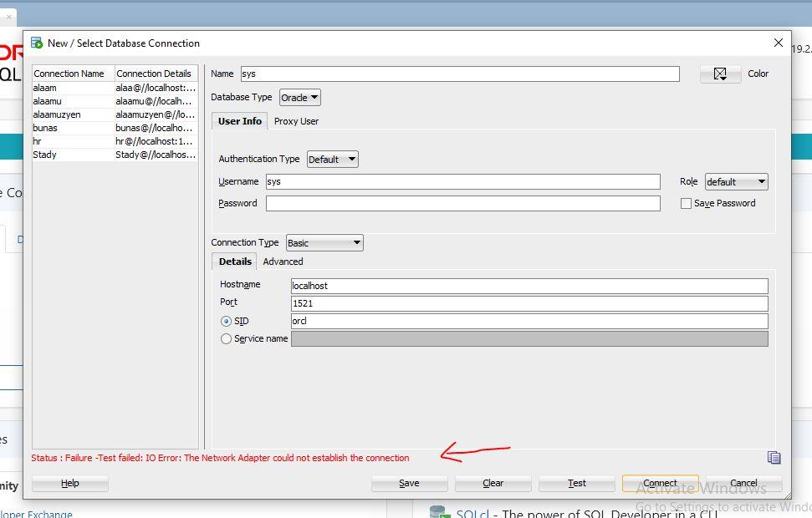Enable the Save Password checkbox

point(687,203)
